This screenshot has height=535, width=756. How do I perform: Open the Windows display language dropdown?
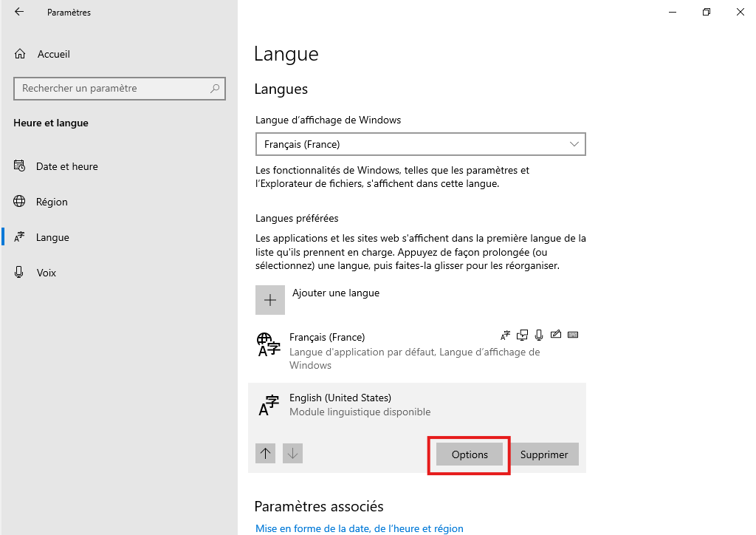(x=420, y=144)
